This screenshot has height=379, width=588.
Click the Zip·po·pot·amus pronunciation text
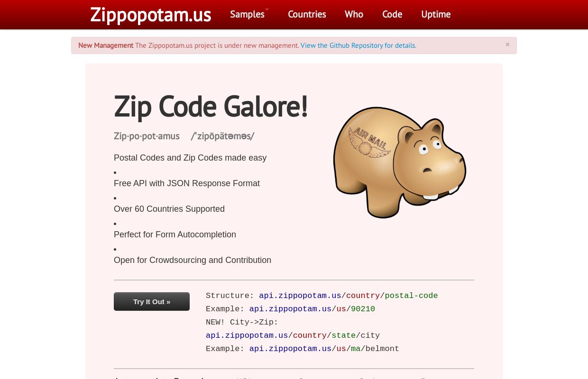click(x=184, y=136)
